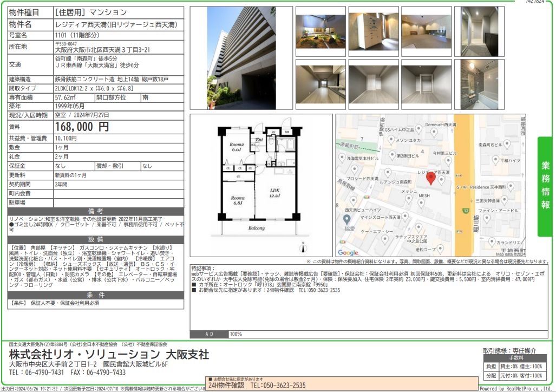Open the large building exterior photo
Screen dimensions: 556x392
coord(241,58)
